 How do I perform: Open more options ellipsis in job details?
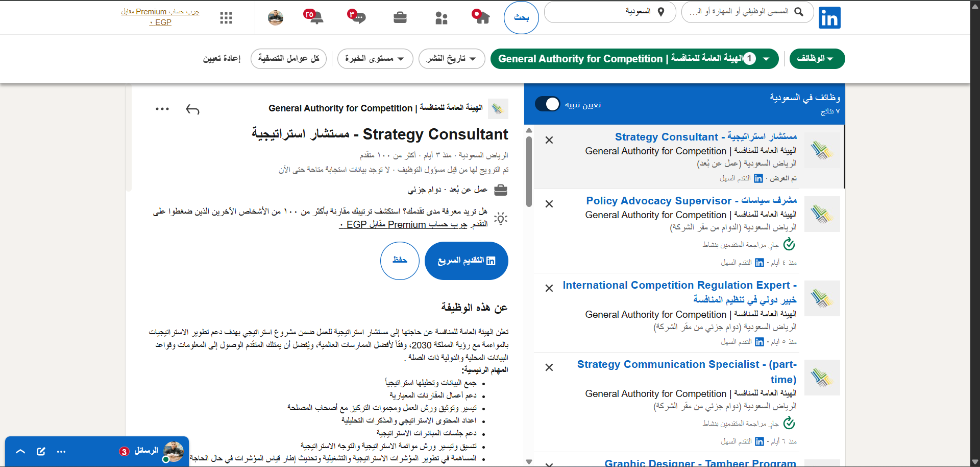coord(162,109)
